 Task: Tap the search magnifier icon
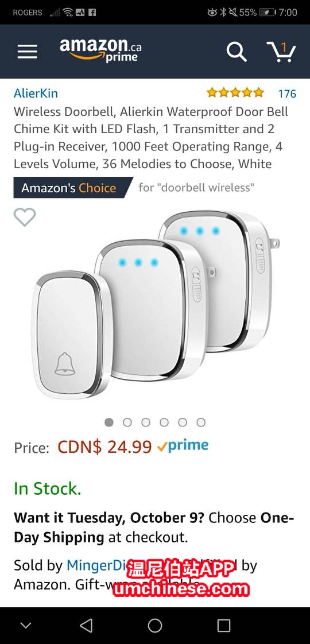point(237,51)
